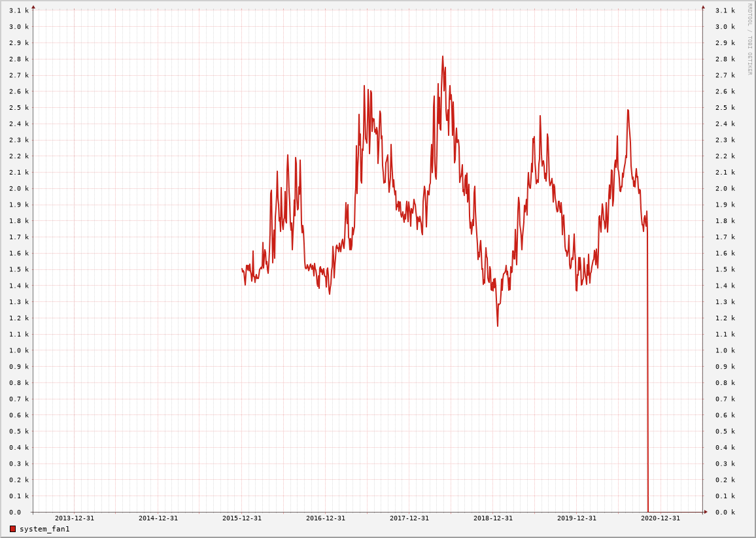
Task: Click the right y-axis top arrowhead
Action: [703, 7]
